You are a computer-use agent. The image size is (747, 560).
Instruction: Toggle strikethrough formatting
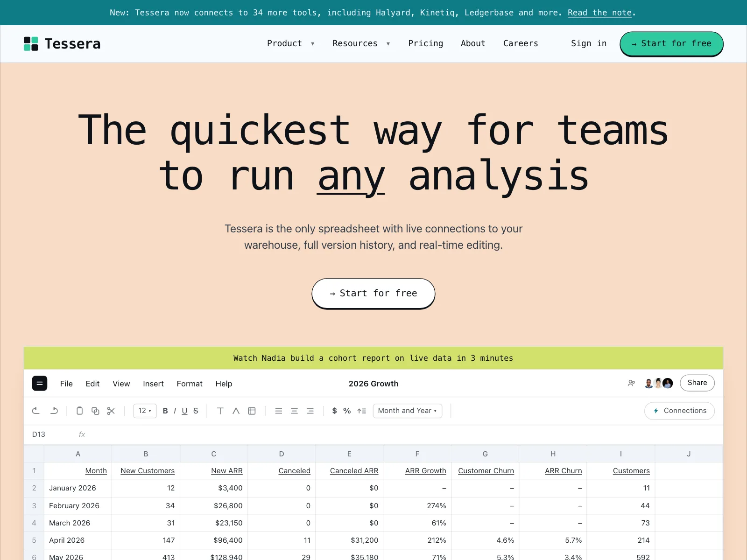(x=196, y=411)
